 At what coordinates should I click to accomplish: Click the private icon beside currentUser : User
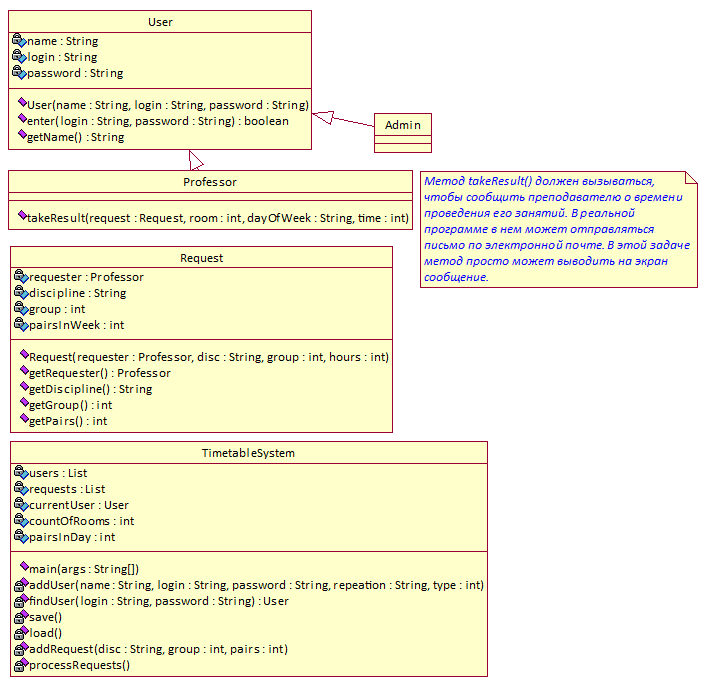coord(21,504)
